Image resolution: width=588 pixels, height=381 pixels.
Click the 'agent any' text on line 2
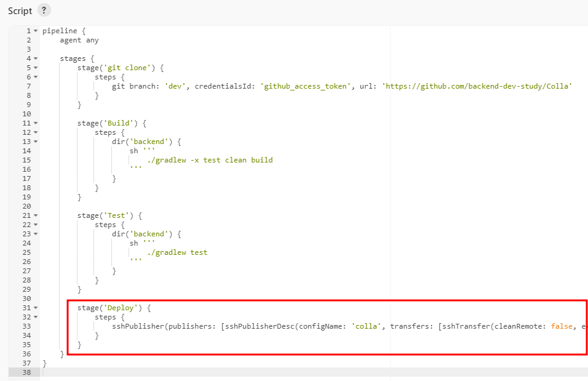pos(79,40)
